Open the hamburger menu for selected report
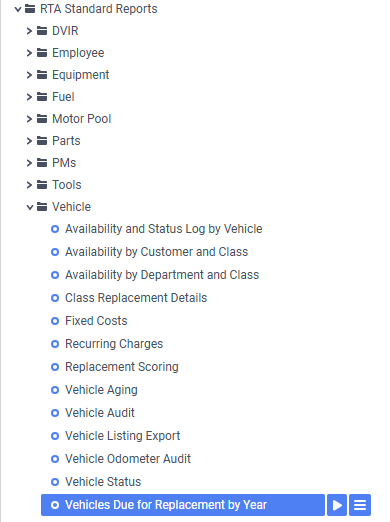Viewport: 390px width, 522px height. click(360, 505)
